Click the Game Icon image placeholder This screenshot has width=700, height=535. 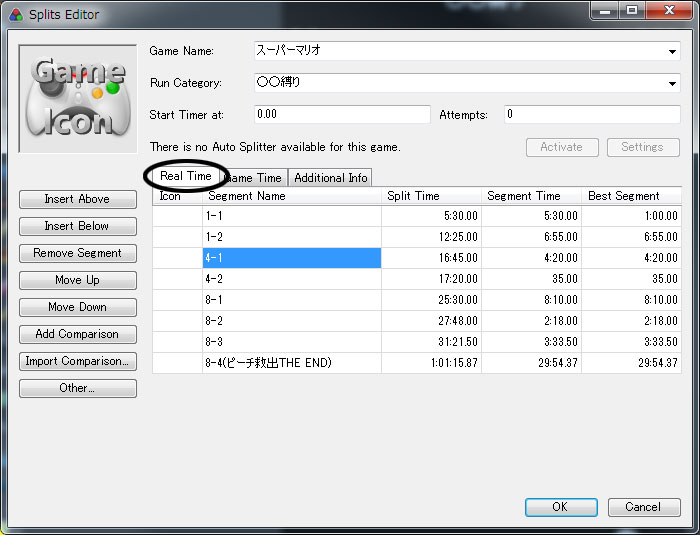pyautogui.click(x=78, y=98)
